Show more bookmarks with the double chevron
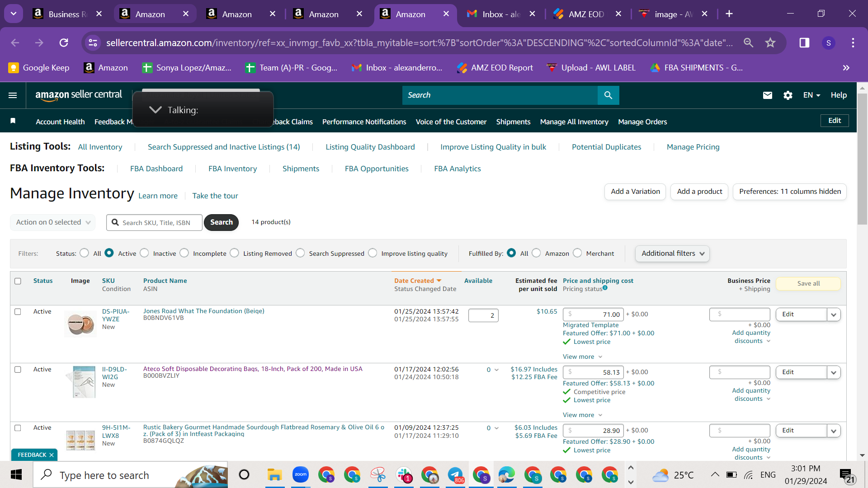Screen dimensions: 868x488 click(x=846, y=68)
